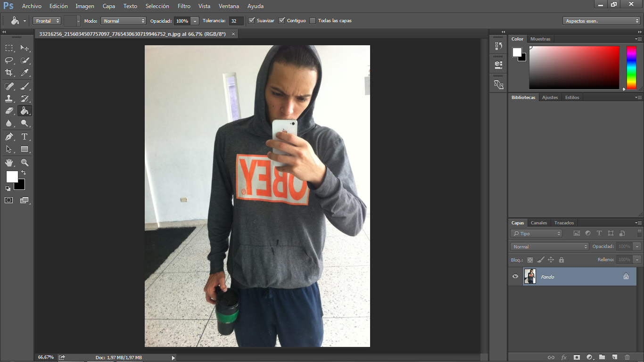Select the Hand tool
Image resolution: width=644 pixels, height=362 pixels.
9,163
